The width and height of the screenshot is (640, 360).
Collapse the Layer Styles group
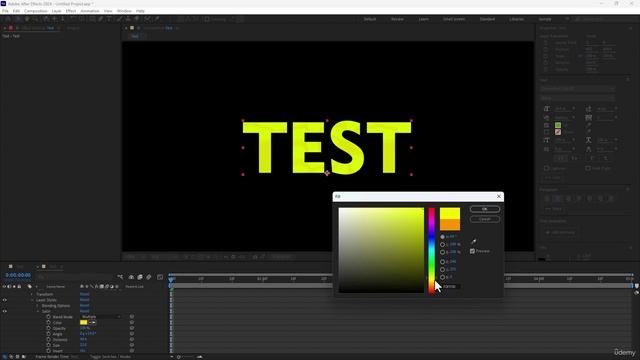tap(32, 300)
